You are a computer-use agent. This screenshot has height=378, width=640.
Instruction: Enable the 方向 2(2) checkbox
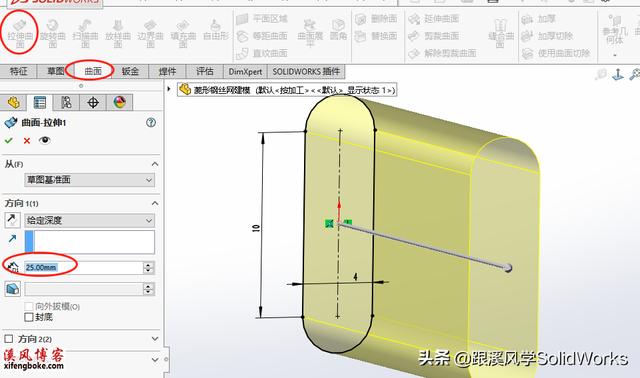pyautogui.click(x=9, y=339)
